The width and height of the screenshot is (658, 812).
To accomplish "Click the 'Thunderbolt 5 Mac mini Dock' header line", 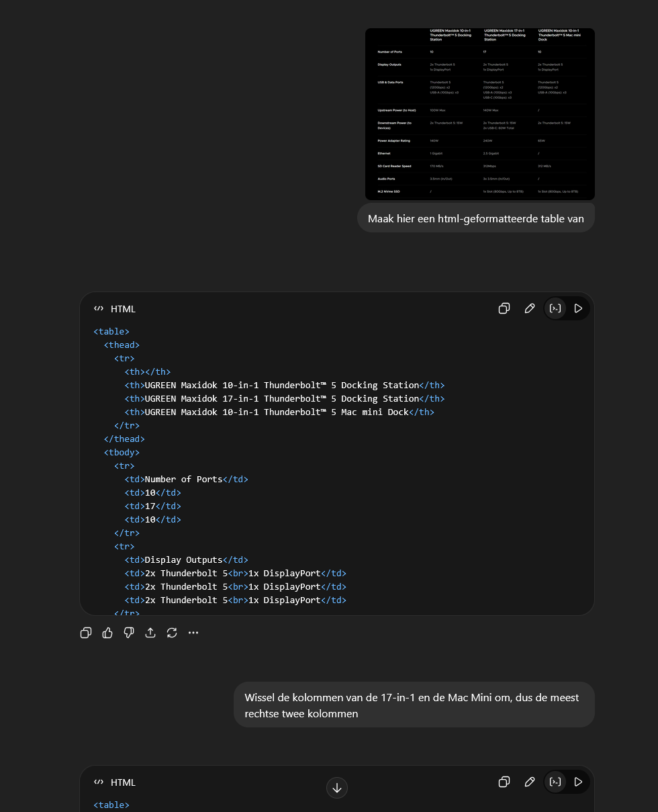I will pyautogui.click(x=279, y=412).
